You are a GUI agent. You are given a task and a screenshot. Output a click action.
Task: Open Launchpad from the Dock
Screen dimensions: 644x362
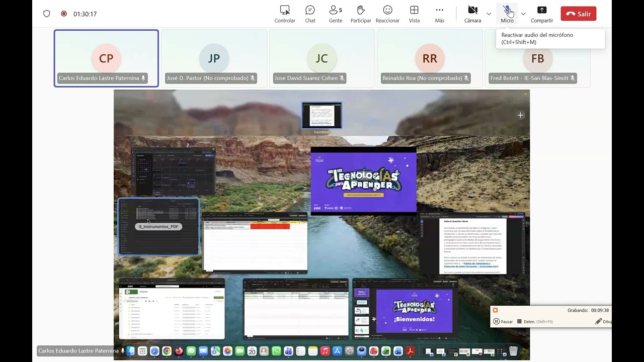pos(142,351)
